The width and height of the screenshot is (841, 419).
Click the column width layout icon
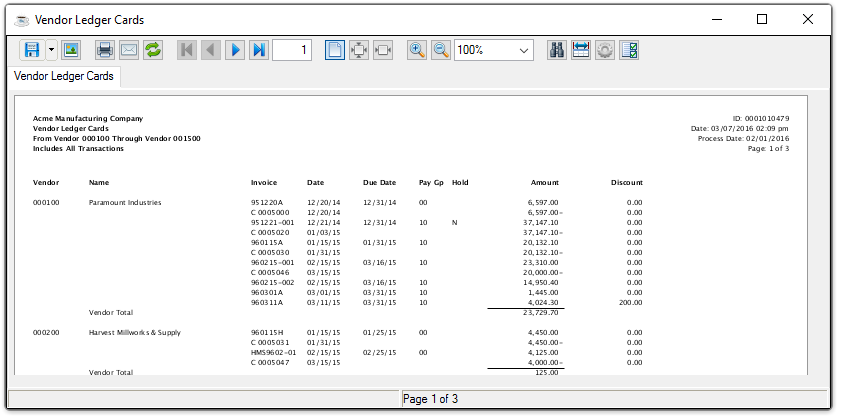[581, 50]
